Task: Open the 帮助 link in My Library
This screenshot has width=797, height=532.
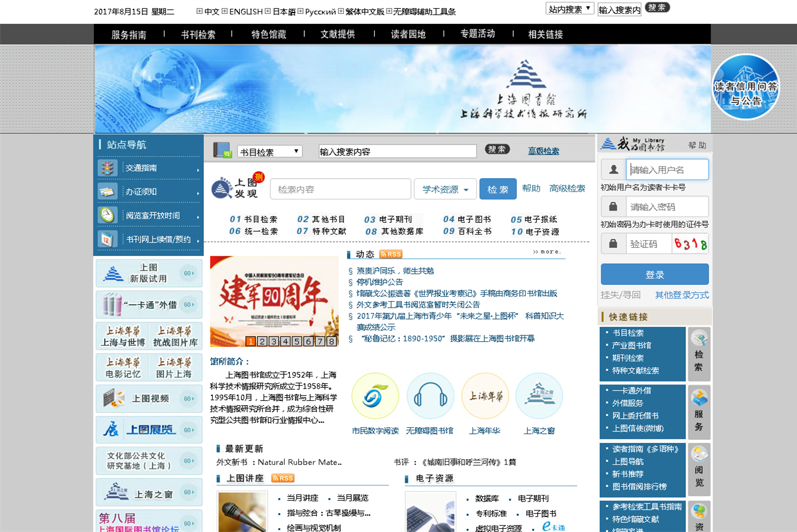Action: coord(697,145)
